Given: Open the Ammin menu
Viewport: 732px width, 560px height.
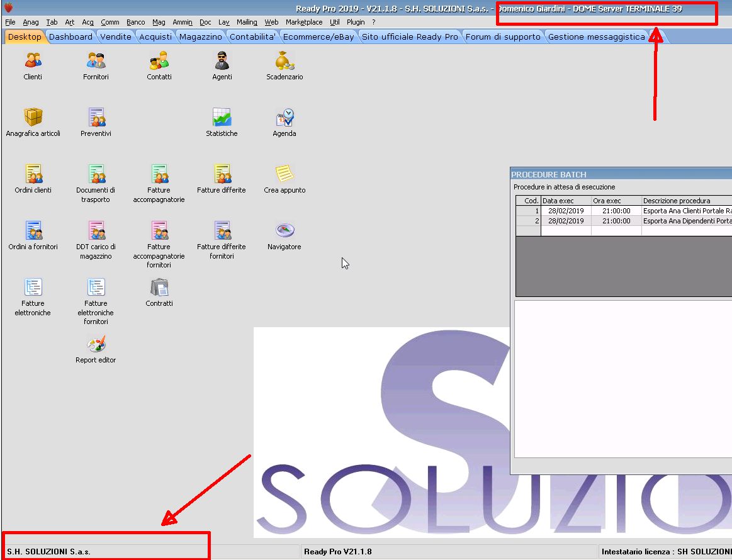Looking at the screenshot, I should 183,22.
